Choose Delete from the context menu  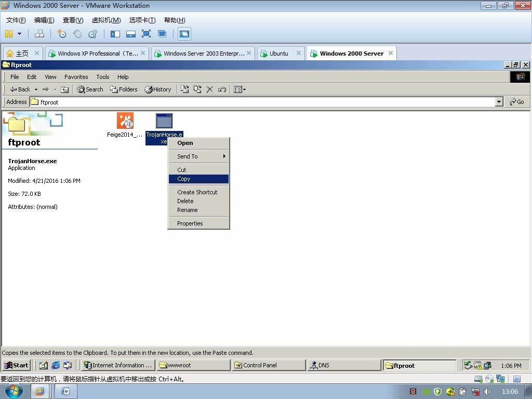click(x=199, y=201)
